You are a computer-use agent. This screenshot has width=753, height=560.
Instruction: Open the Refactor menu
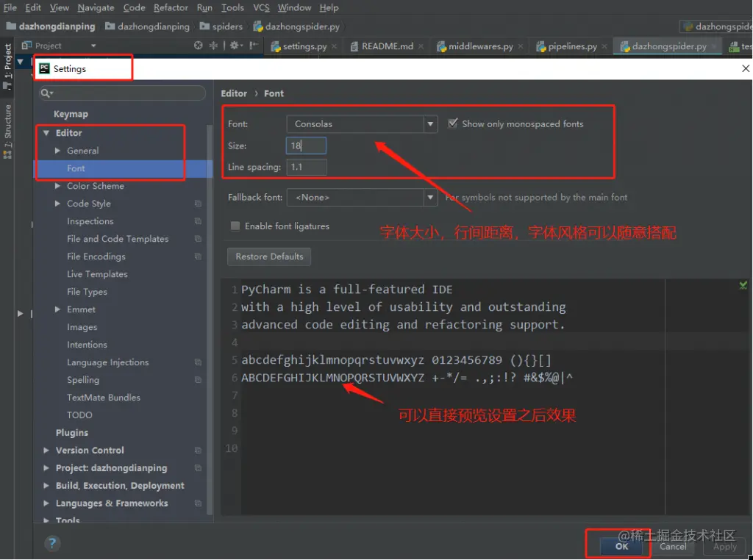coord(171,7)
